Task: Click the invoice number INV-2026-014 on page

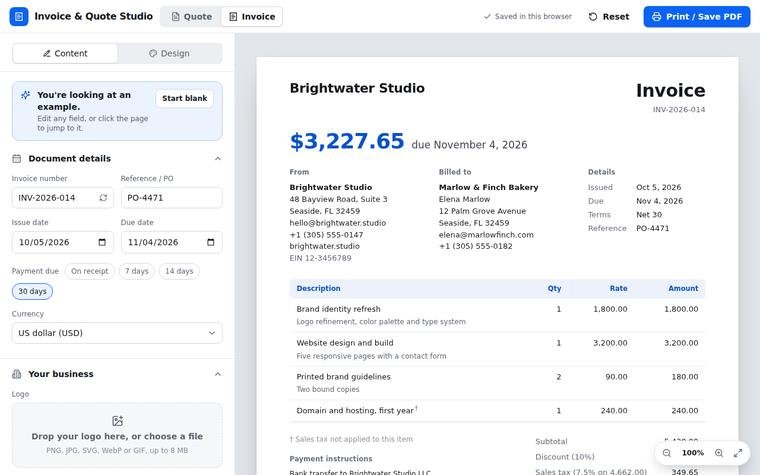Action: (x=679, y=110)
